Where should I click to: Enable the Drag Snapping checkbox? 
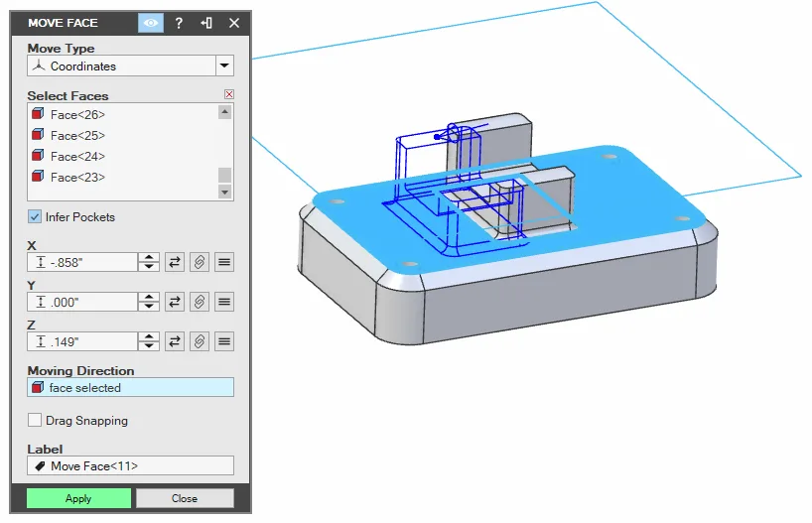[35, 420]
